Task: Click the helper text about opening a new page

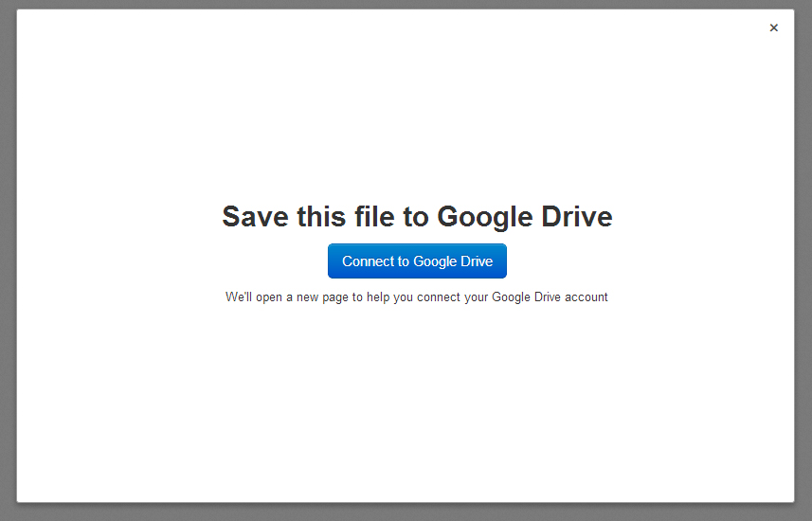Action: [416, 297]
